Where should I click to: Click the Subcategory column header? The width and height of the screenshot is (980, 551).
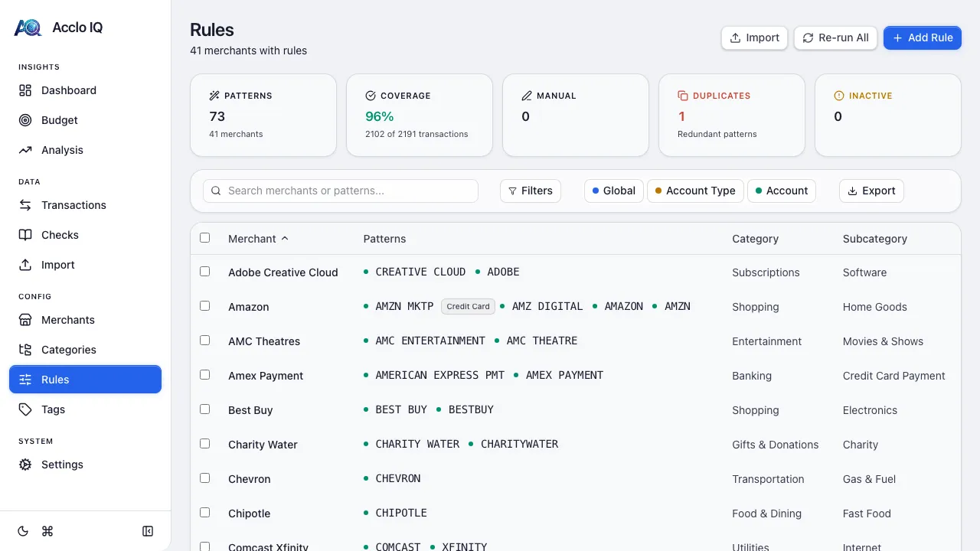pos(875,239)
